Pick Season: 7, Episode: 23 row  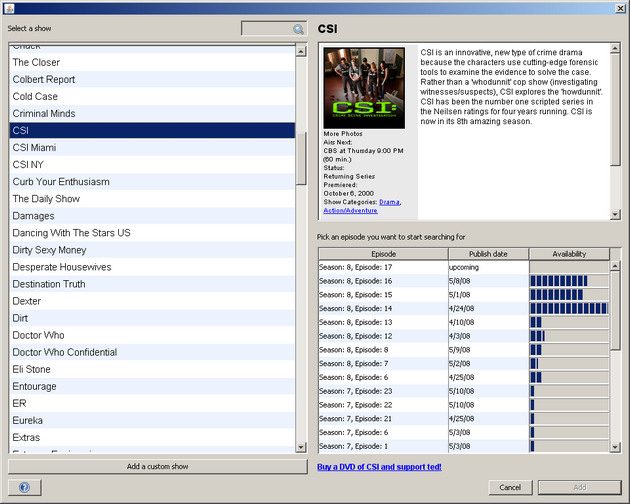(x=464, y=391)
